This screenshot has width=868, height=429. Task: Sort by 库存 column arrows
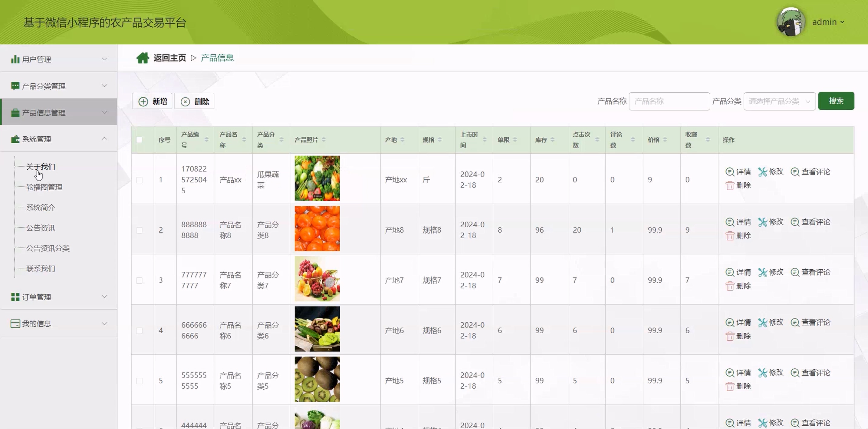pos(552,140)
